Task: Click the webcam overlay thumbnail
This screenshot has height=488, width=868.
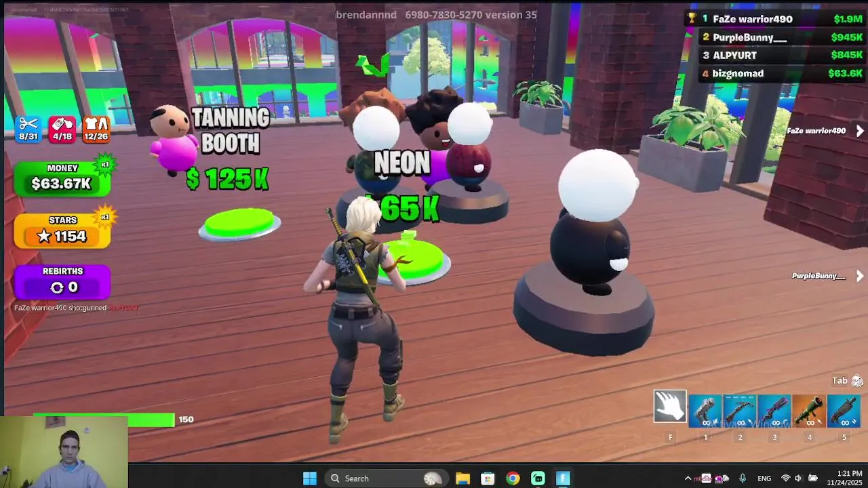Action: [x=64, y=452]
